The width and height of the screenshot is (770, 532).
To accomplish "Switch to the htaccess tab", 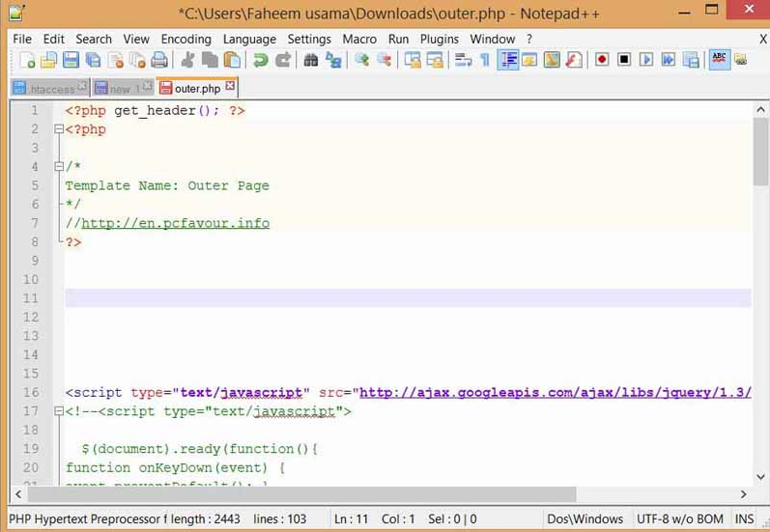I will (51, 89).
